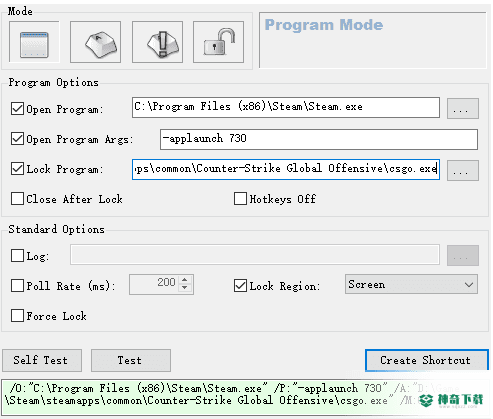The width and height of the screenshot is (493, 419).
Task: Tick the Hotkeys Off checkbox
Action: (x=240, y=199)
